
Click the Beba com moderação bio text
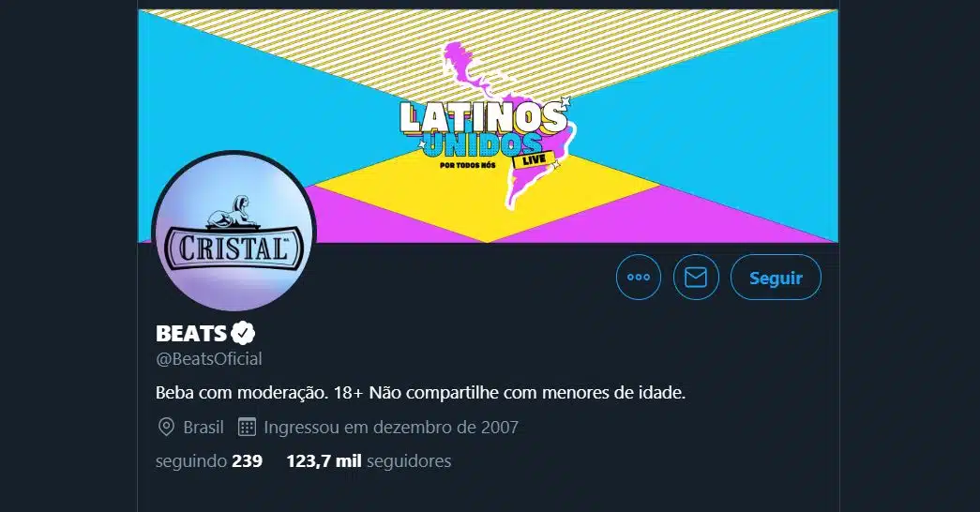[x=421, y=393]
